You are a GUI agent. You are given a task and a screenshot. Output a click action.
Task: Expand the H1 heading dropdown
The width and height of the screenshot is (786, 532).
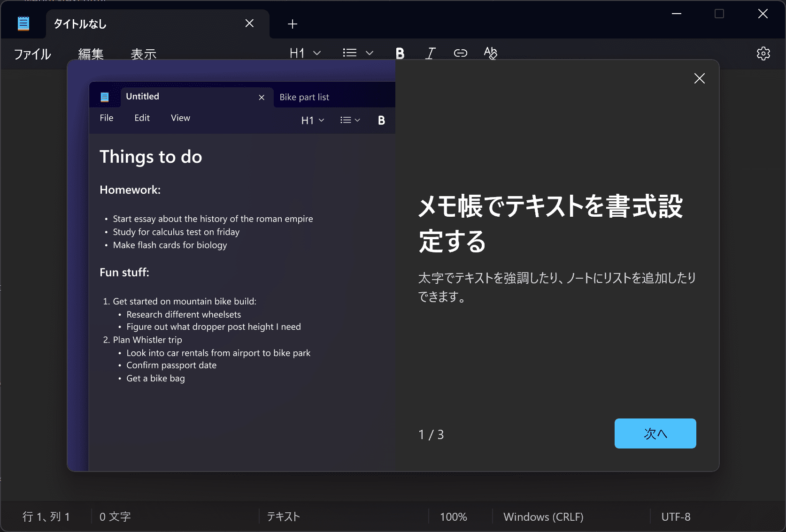(x=305, y=53)
